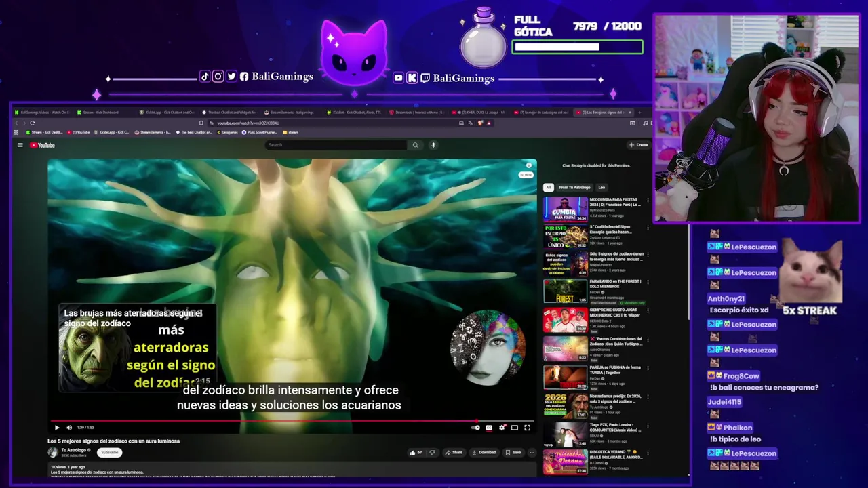Viewport: 868px width, 488px height.
Task: Select the 'Leo' filter chip
Action: pos(601,187)
